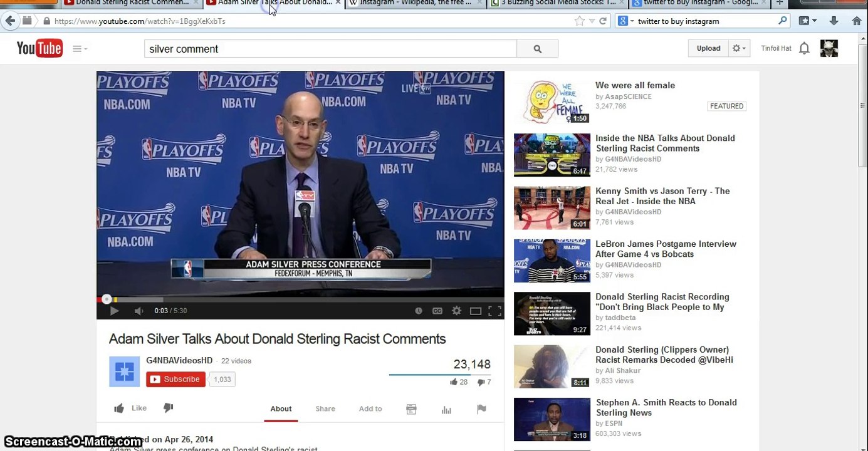Open 'We were all female' thumbnail
Screen dimensions: 868x451
coord(552,102)
